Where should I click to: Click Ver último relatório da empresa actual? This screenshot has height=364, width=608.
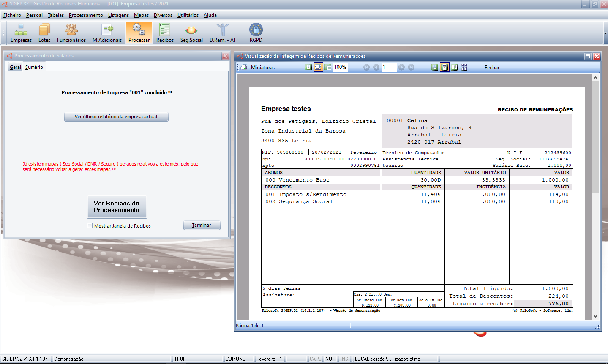116,117
